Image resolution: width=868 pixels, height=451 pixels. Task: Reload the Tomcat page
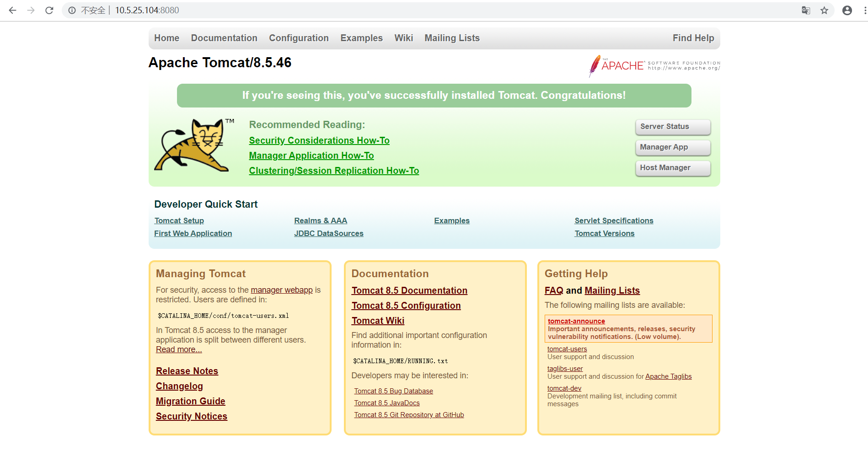pos(49,10)
